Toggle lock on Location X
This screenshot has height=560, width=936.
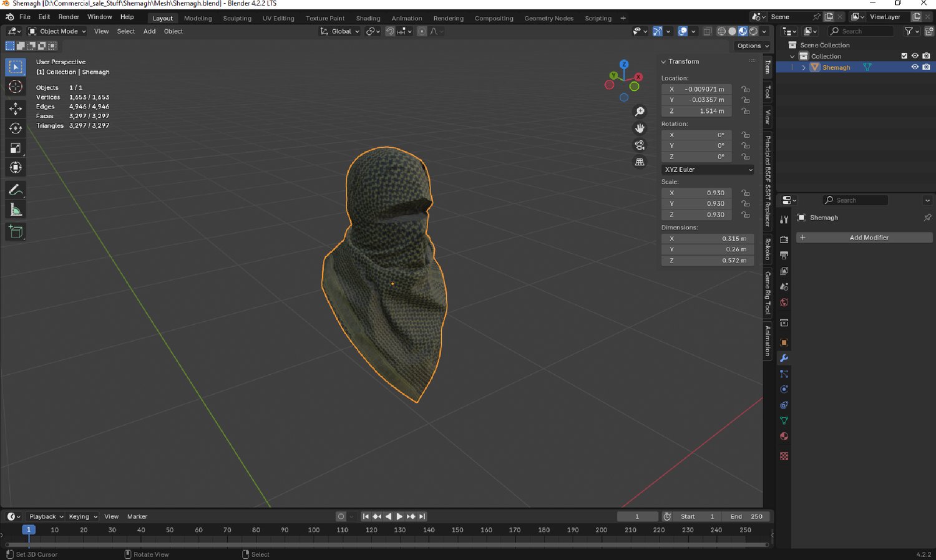click(x=745, y=89)
